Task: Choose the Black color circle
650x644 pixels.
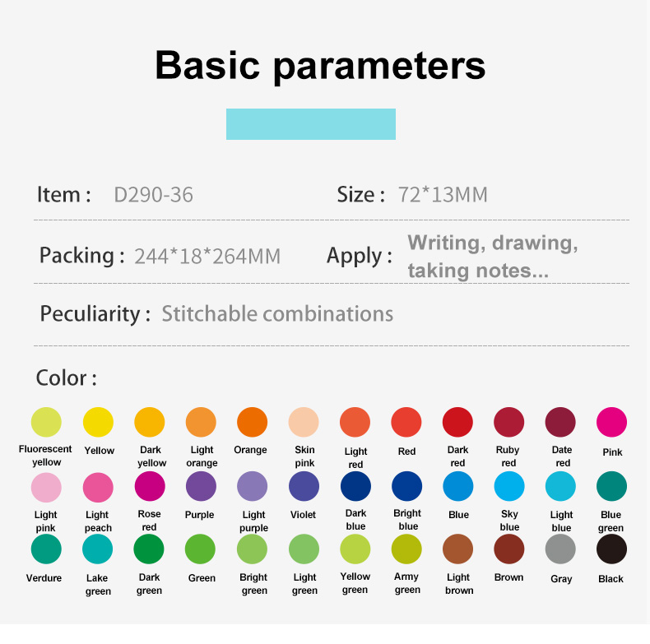Action: 611,549
